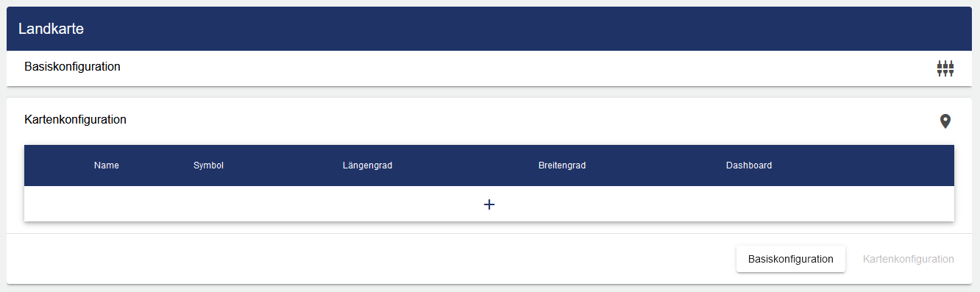Click the footer area left of Basiskonfiguration button
Screen dimensions: 980x292
tap(368, 259)
